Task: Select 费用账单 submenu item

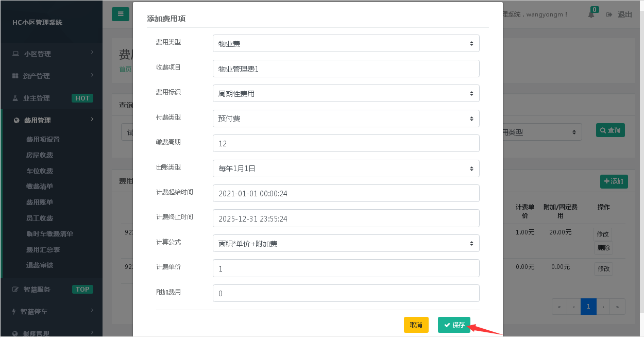Action: point(40,202)
